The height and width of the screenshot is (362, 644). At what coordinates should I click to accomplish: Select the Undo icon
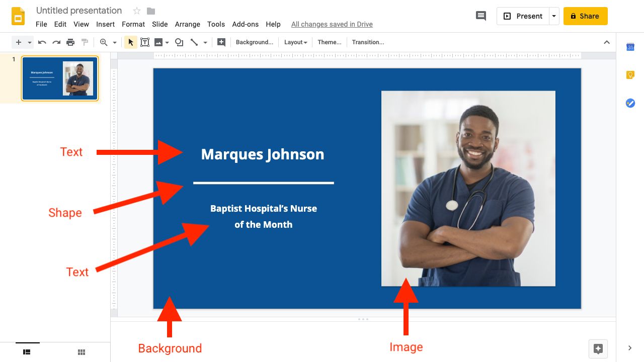[42, 42]
